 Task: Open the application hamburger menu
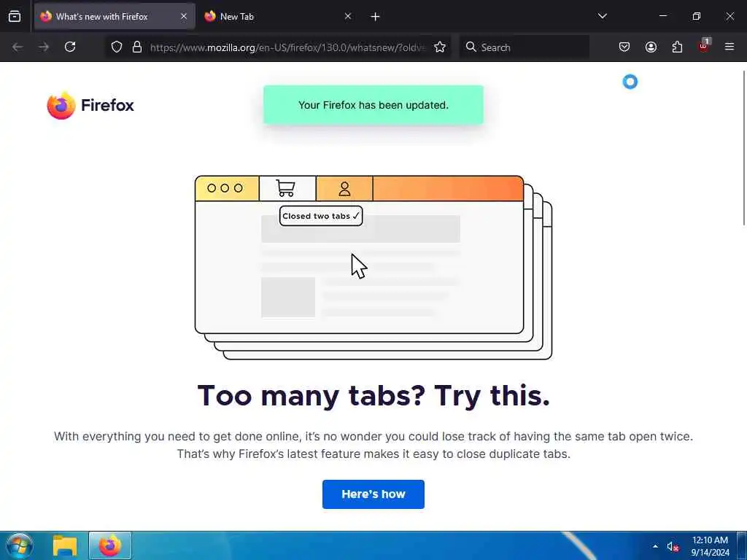click(729, 47)
